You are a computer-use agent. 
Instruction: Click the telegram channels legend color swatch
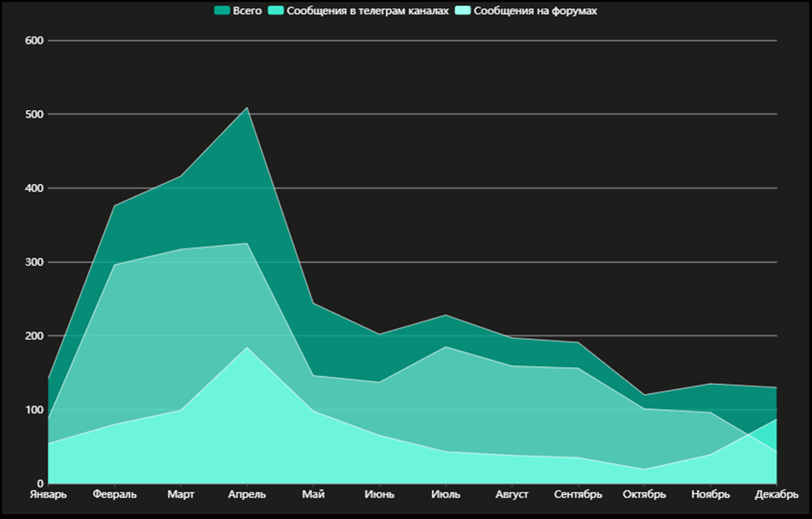pyautogui.click(x=275, y=10)
